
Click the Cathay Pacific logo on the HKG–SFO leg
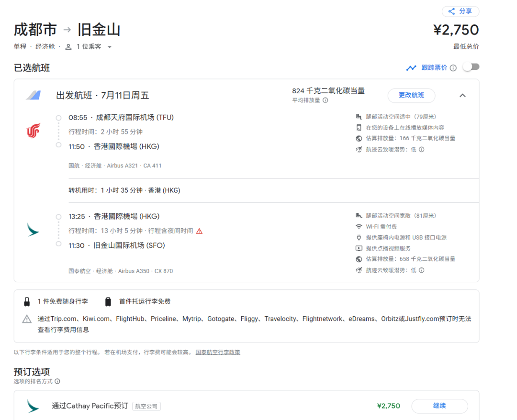pyautogui.click(x=33, y=230)
